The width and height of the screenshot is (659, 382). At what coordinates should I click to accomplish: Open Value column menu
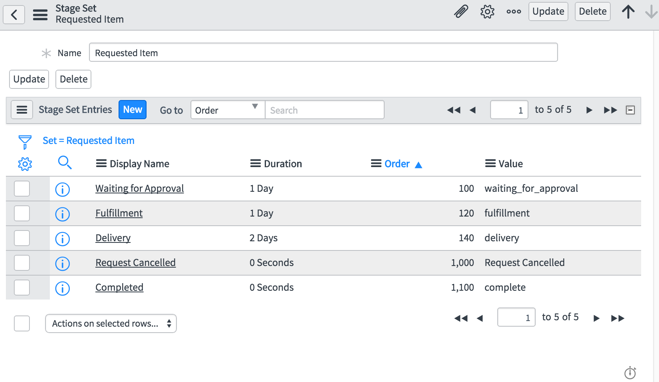490,163
